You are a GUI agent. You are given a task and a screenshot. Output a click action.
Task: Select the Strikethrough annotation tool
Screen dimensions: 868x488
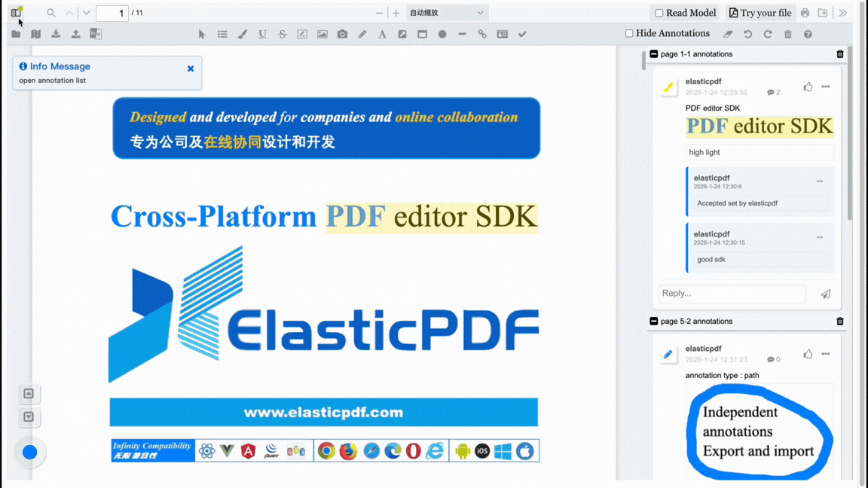click(x=282, y=34)
